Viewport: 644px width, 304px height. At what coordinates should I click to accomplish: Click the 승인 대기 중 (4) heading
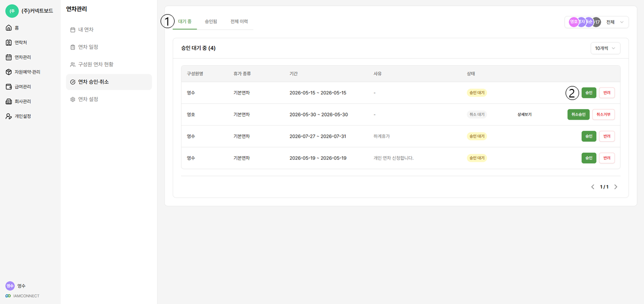click(x=198, y=48)
